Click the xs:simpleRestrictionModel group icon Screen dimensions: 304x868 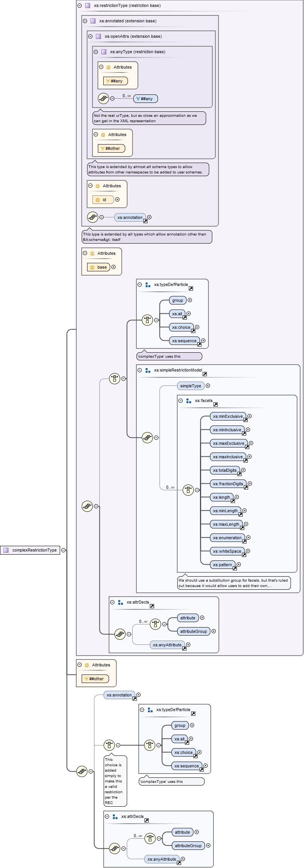coord(148,370)
